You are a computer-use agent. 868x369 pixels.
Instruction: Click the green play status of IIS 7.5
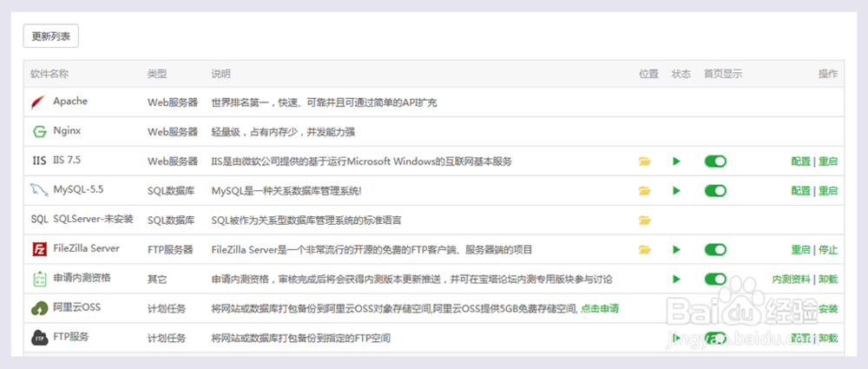pos(676,161)
